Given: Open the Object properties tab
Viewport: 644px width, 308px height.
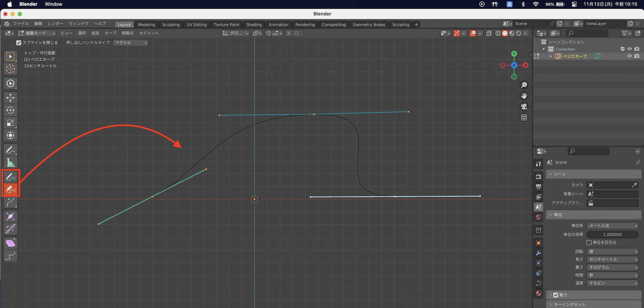Looking at the screenshot, I should [x=538, y=243].
